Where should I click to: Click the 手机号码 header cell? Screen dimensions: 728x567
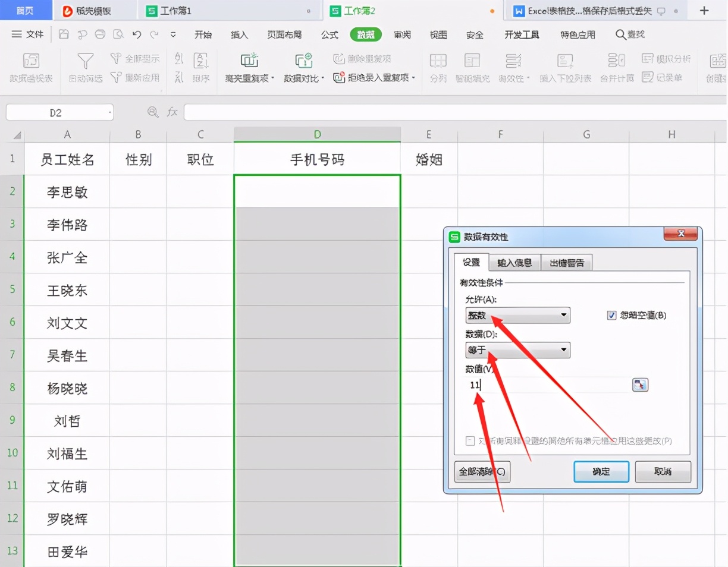tap(317, 159)
